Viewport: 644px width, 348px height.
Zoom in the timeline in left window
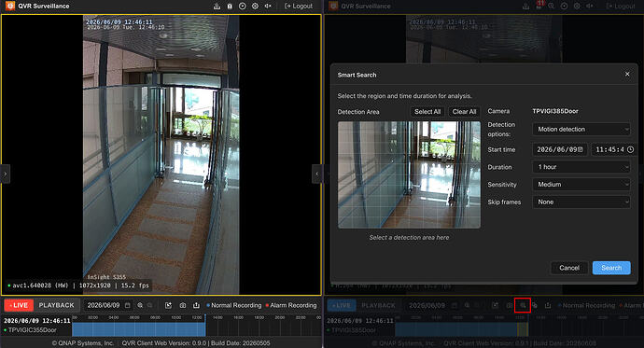140,305
